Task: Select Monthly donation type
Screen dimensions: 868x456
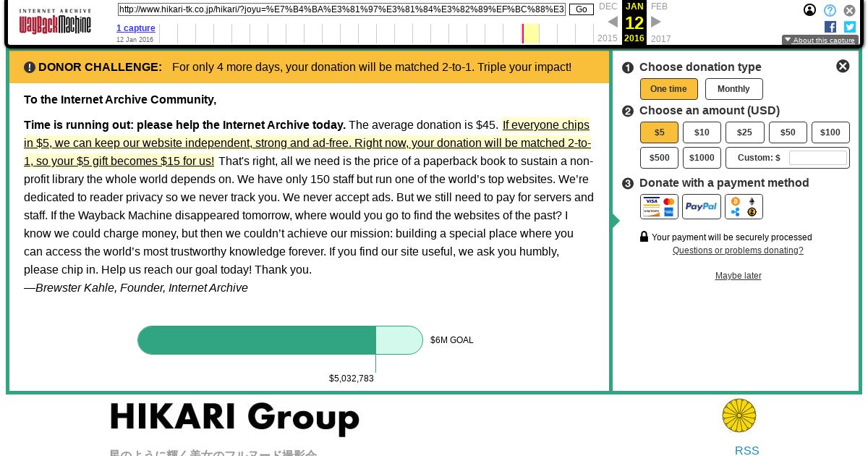Action: pos(733,89)
